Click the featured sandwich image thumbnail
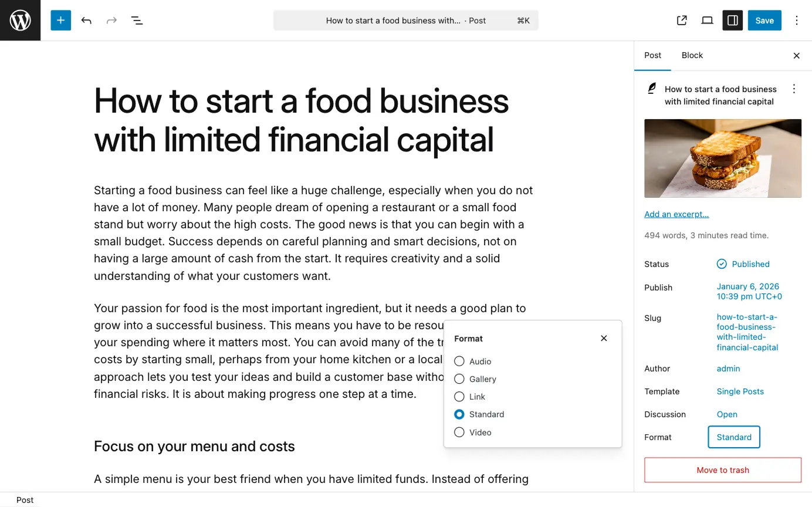Screen dimensions: 812x507 point(723,158)
